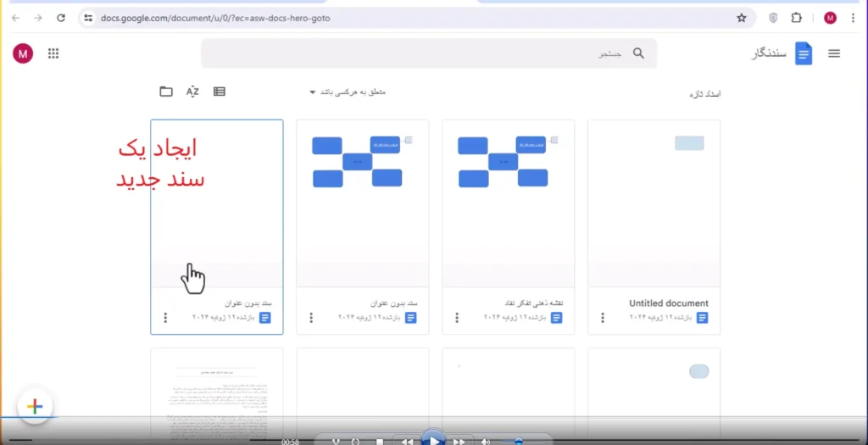Click the Untitled document title
Viewport: 868px width, 445px height.
click(x=669, y=303)
